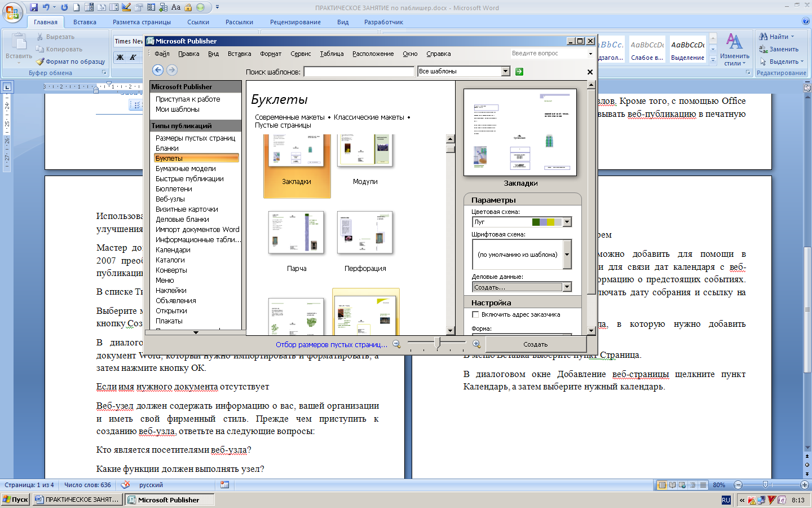Click Word zoom slider handle
Image resolution: width=812 pixels, height=508 pixels.
pyautogui.click(x=765, y=485)
